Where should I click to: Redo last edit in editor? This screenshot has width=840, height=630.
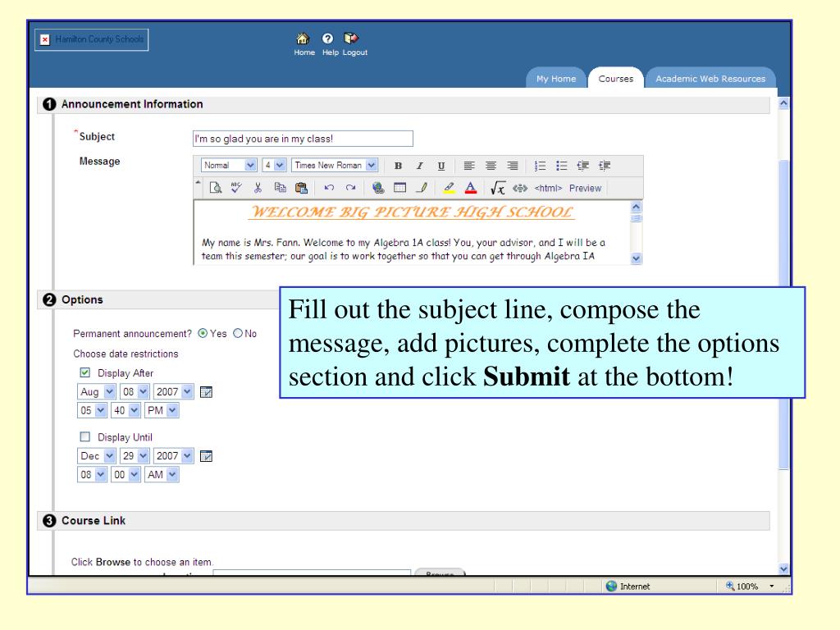click(x=350, y=188)
